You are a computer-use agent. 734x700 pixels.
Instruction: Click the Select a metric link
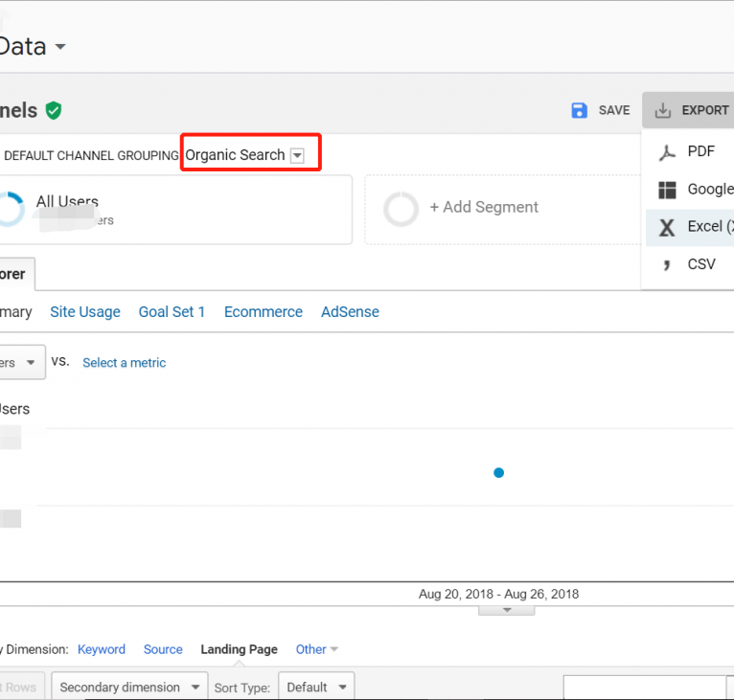click(x=124, y=363)
